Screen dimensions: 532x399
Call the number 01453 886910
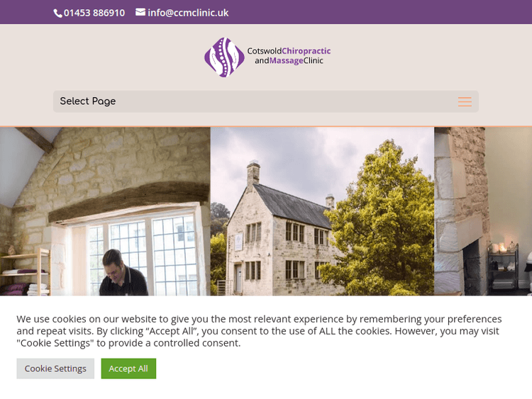point(94,13)
